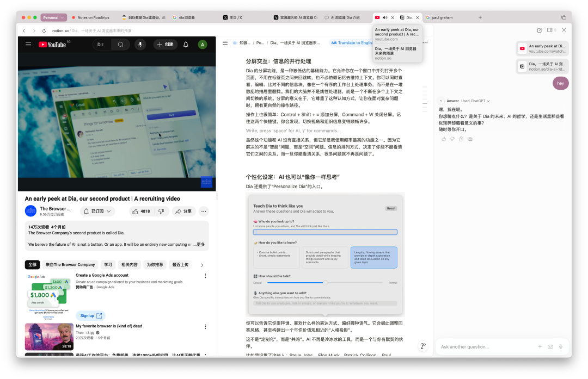Screen dimensions: 588x379
Task: Mute the playing YouTube tab's speaker icon
Action: point(385,17)
